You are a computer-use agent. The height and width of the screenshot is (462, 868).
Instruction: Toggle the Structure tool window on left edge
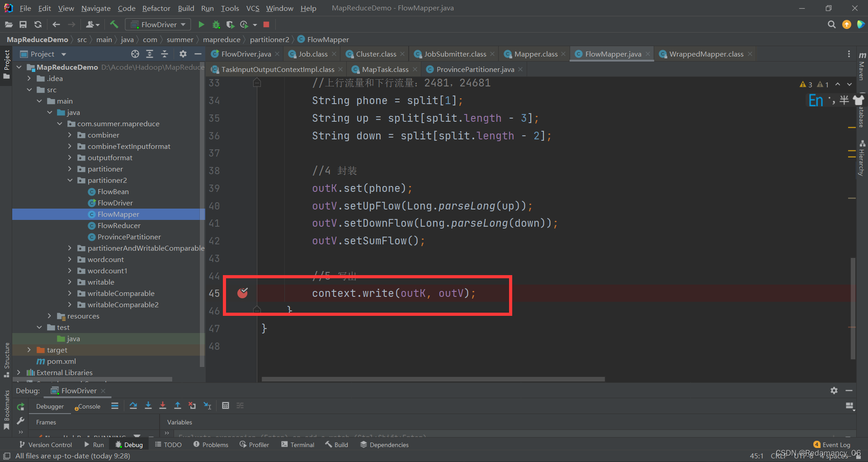pyautogui.click(x=6, y=359)
